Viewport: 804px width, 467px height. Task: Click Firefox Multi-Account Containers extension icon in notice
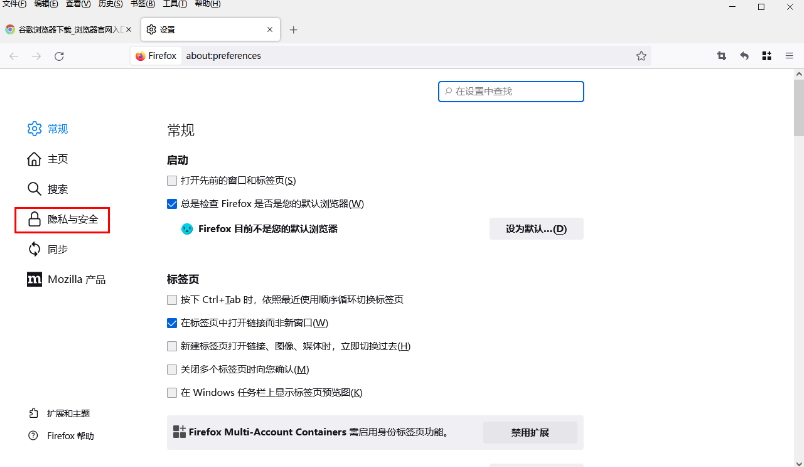click(179, 432)
